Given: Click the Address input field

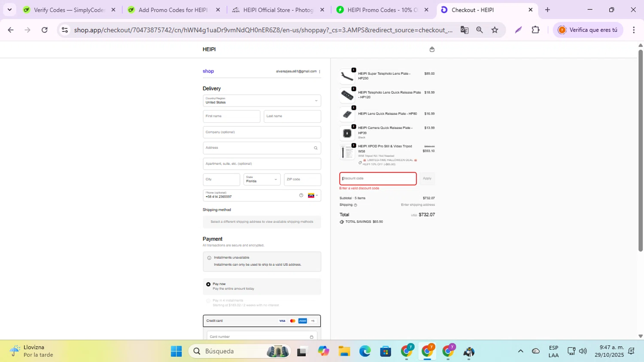Looking at the screenshot, I should 262,148.
